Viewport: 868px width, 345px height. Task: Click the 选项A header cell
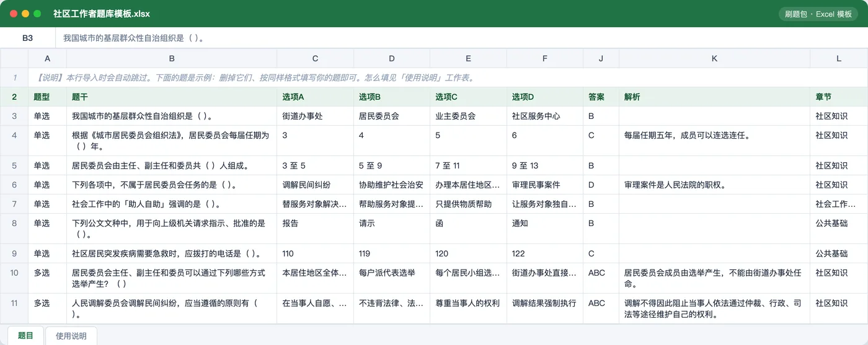[x=315, y=97]
